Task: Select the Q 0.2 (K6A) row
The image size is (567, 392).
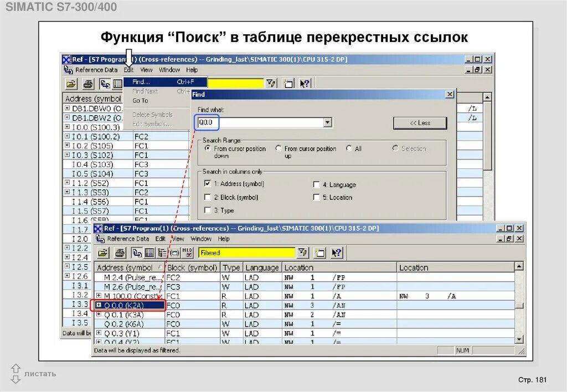Action: tap(305, 324)
